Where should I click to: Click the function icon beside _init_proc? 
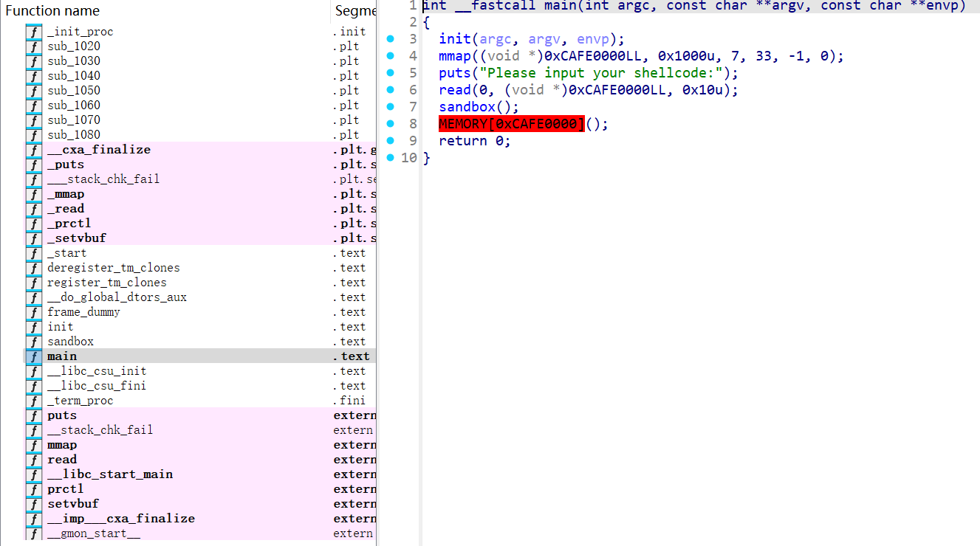pos(34,32)
